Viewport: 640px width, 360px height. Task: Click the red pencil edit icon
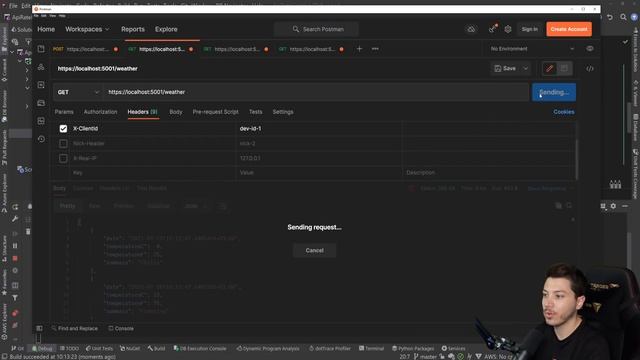click(549, 69)
